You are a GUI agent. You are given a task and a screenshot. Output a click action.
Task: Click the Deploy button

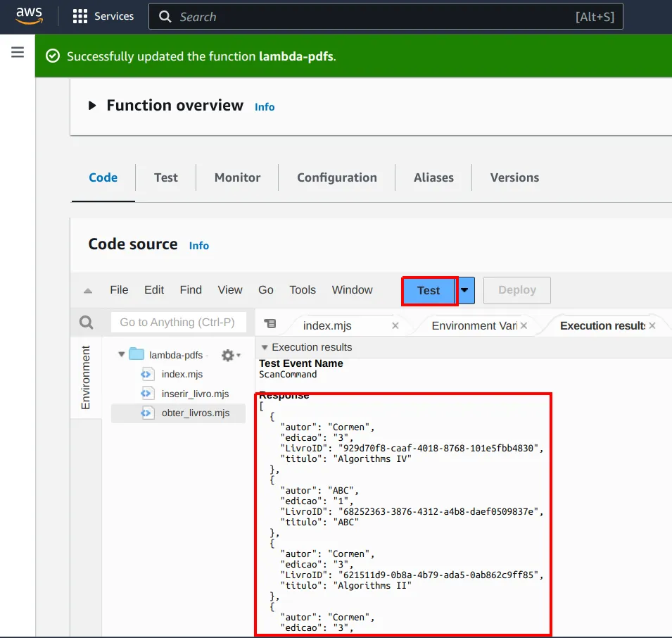(x=517, y=290)
